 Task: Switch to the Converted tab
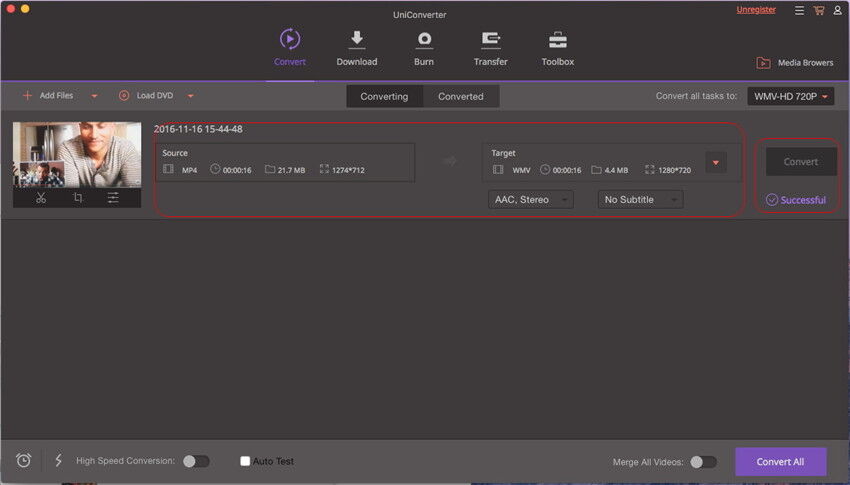pyautogui.click(x=461, y=96)
